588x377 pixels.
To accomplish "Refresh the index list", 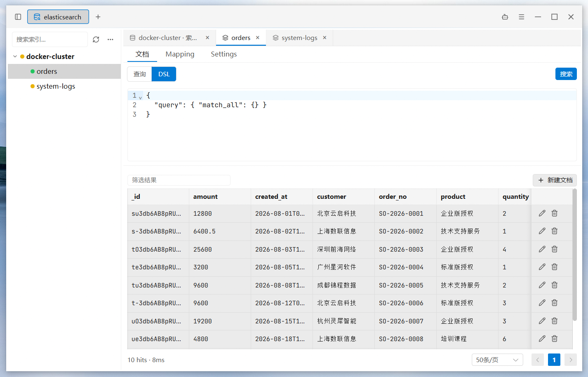I will [x=96, y=40].
